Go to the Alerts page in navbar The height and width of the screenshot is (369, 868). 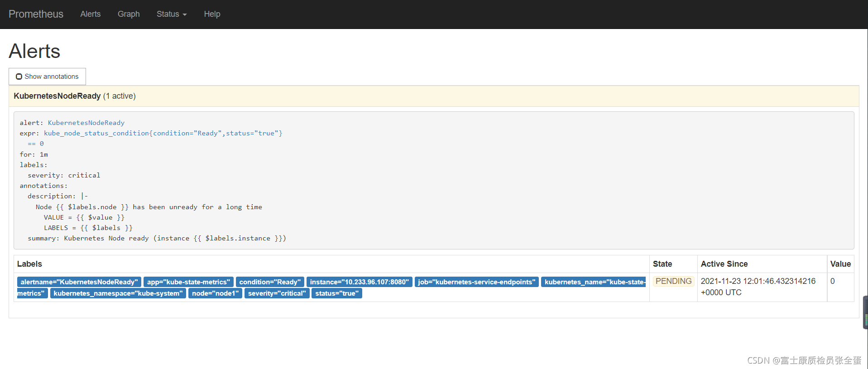[x=91, y=14]
